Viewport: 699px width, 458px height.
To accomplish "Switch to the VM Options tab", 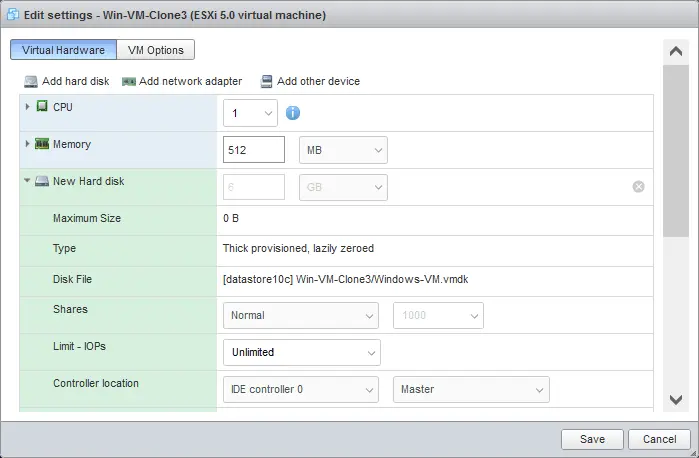I will pyautogui.click(x=156, y=50).
